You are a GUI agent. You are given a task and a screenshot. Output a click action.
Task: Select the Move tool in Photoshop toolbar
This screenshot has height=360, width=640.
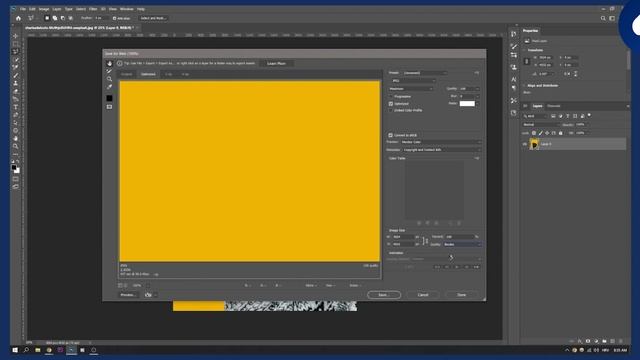[16, 36]
